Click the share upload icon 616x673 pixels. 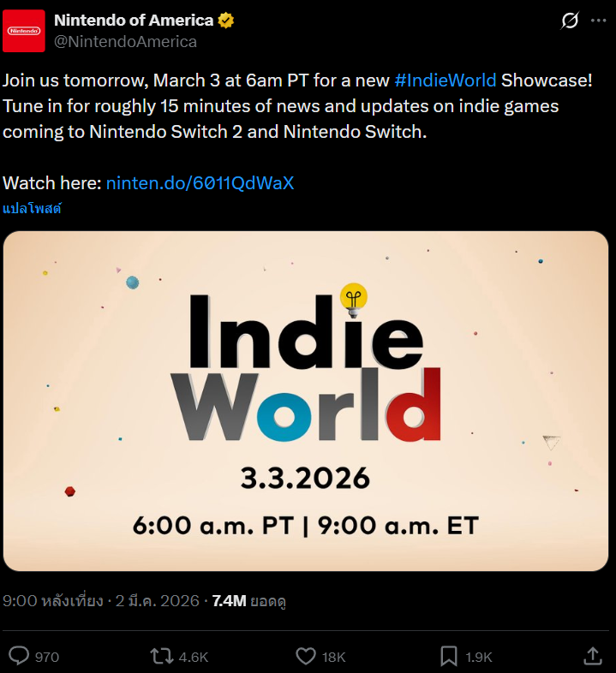click(x=591, y=656)
